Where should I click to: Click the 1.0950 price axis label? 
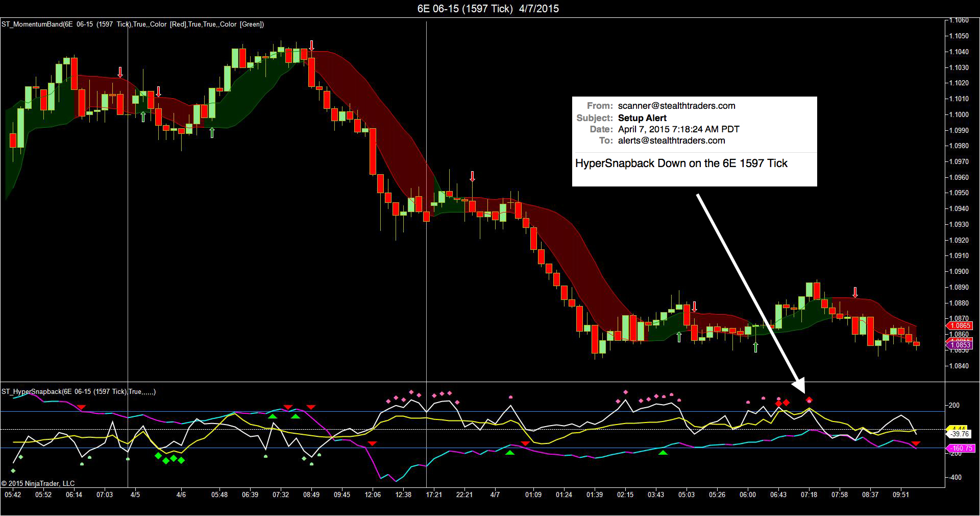click(959, 193)
